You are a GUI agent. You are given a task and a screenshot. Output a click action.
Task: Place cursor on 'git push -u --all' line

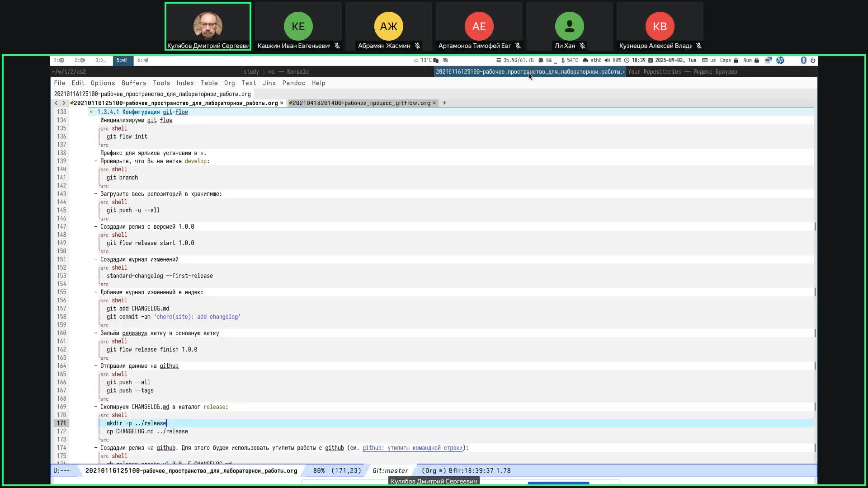(x=133, y=210)
